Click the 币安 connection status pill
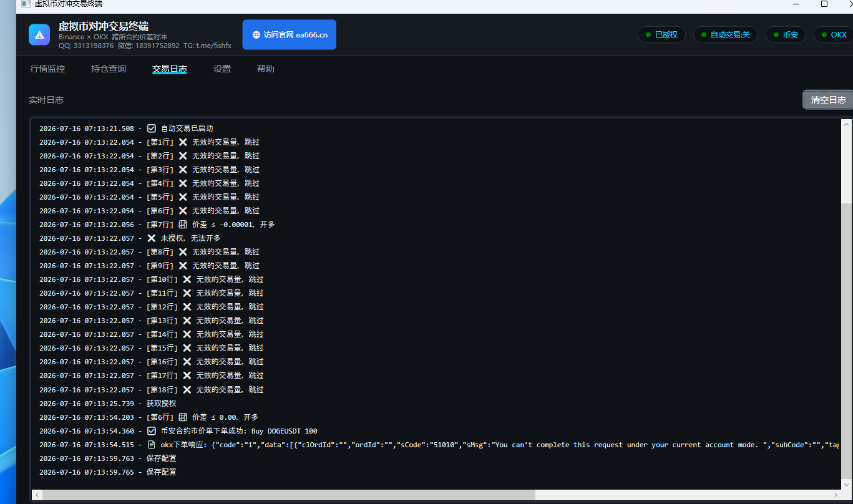Image resolution: width=853 pixels, height=504 pixels. click(x=786, y=35)
